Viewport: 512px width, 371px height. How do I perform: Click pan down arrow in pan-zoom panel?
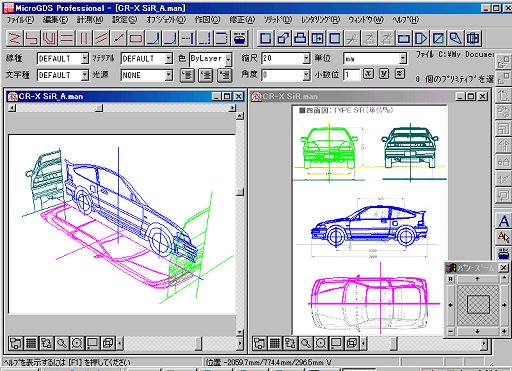[477, 331]
